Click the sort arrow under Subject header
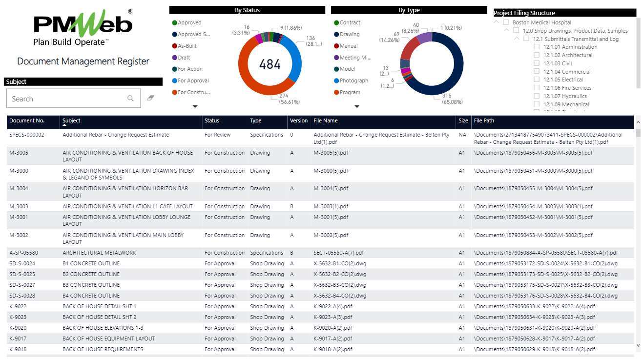This screenshot has height=359, width=644. [x=65, y=125]
